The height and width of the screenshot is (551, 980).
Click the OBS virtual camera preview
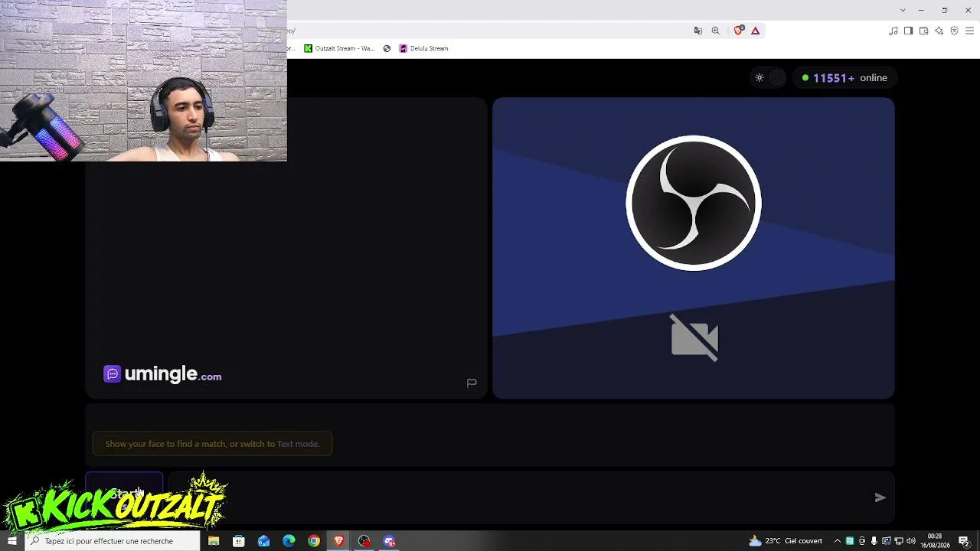tap(694, 248)
